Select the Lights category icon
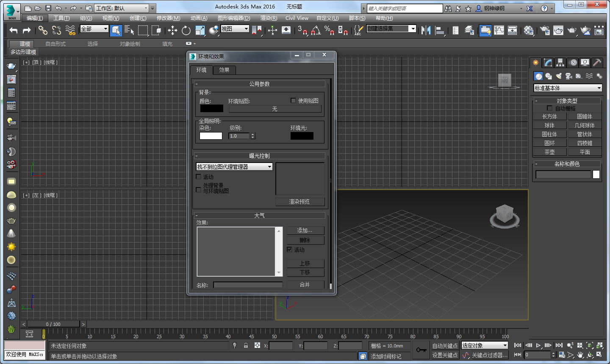 coord(559,76)
